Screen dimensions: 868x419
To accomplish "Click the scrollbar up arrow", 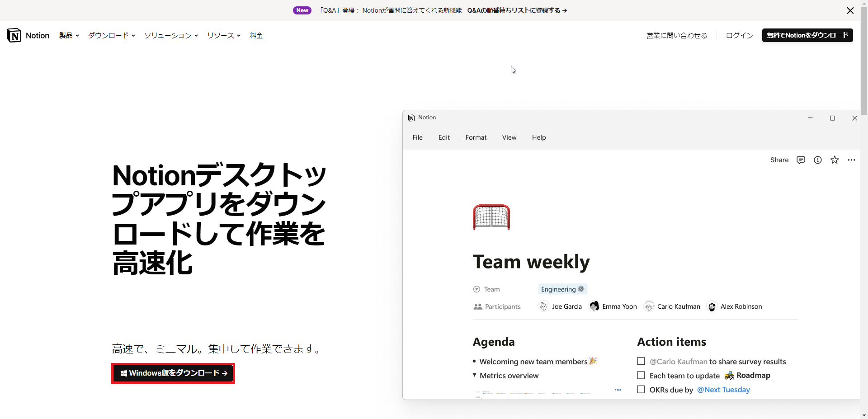I will 864,3.
